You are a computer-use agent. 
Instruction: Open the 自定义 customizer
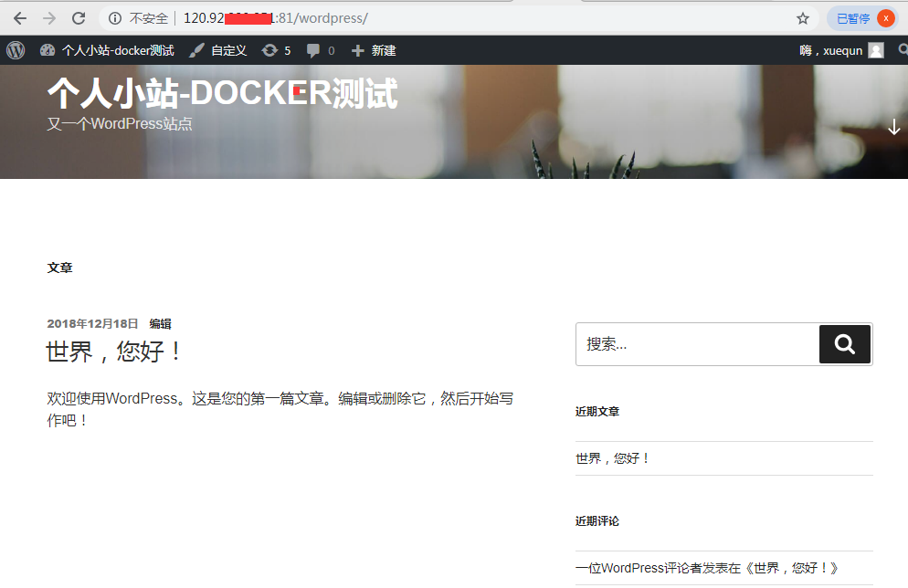point(218,50)
